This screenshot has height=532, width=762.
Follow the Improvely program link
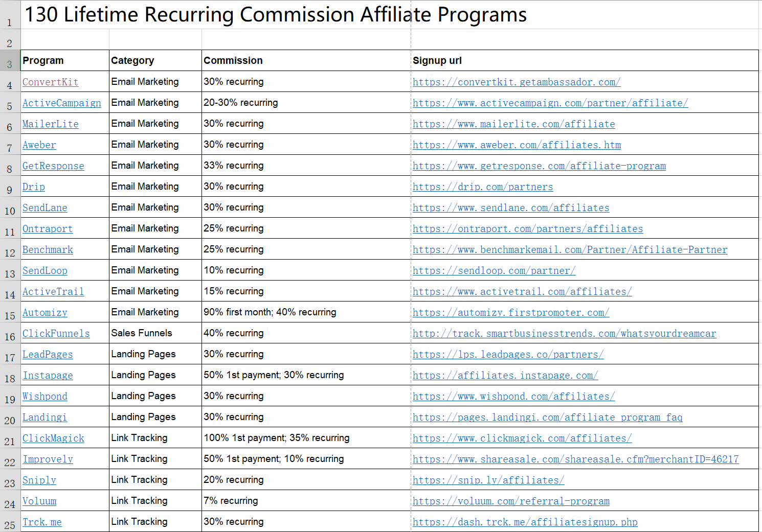pos(48,459)
